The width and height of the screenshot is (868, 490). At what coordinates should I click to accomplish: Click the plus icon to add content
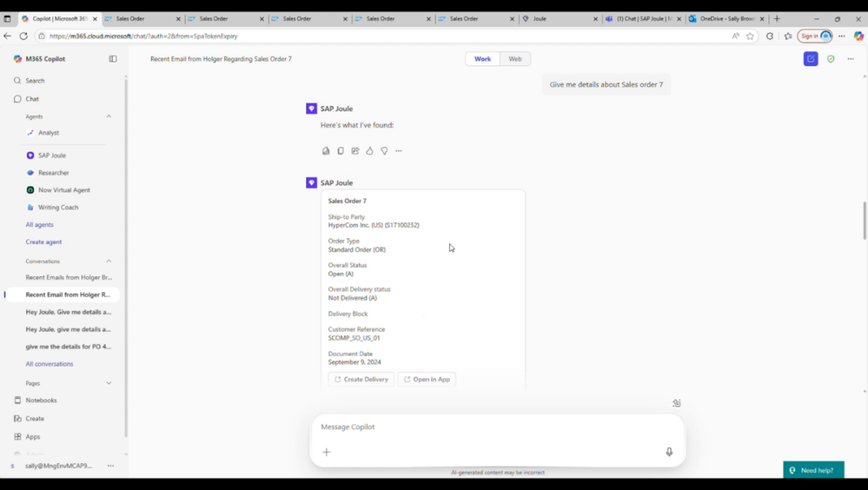coord(327,453)
